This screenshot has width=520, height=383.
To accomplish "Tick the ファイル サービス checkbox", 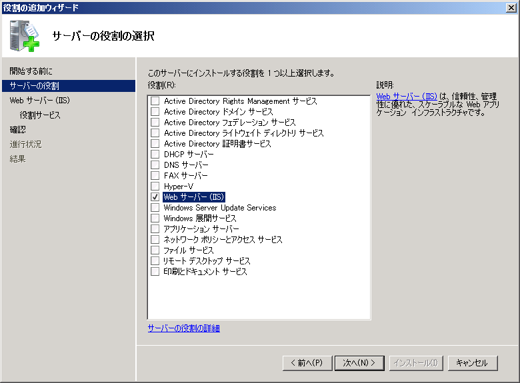I will (155, 250).
